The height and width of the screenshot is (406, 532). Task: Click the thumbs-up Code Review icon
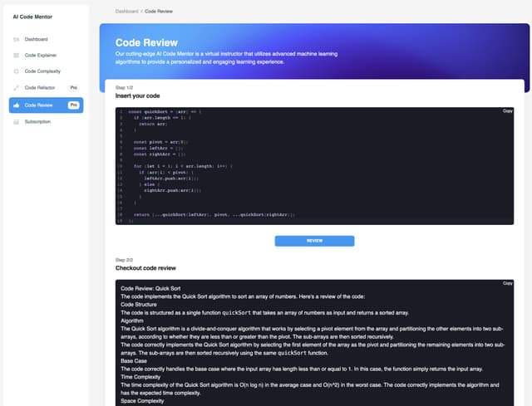(x=16, y=105)
